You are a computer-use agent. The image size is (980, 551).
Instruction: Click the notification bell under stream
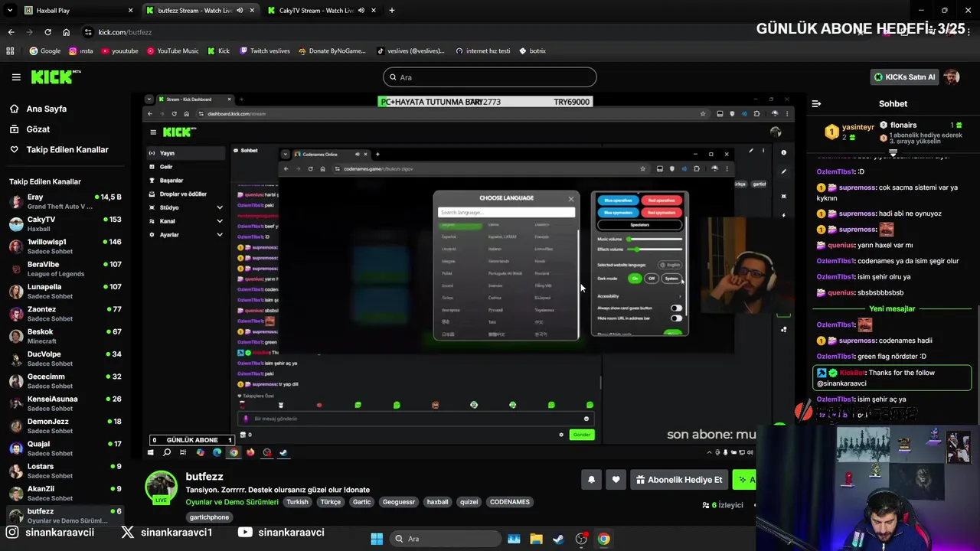tap(591, 480)
